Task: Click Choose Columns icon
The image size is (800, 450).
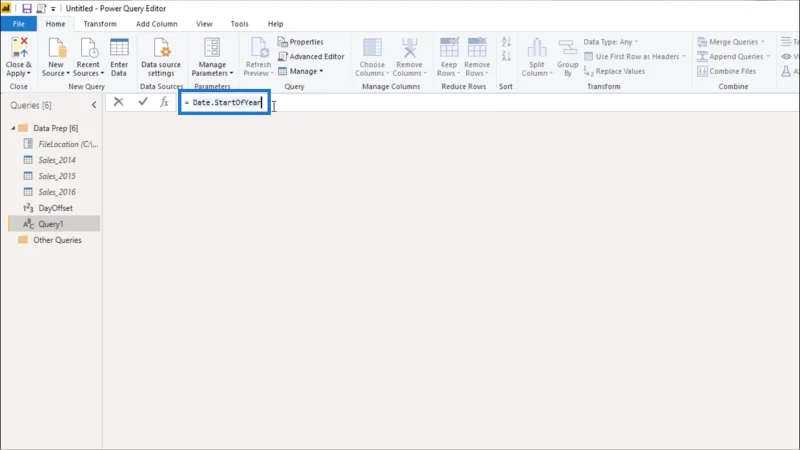Action: tap(372, 48)
